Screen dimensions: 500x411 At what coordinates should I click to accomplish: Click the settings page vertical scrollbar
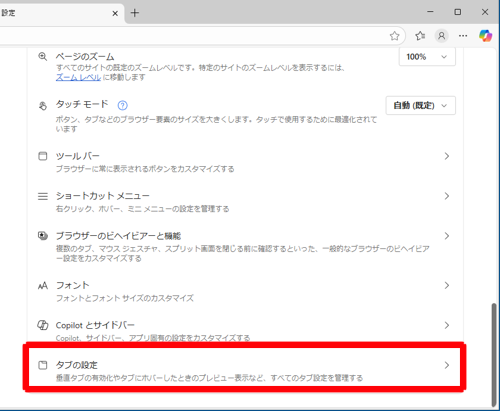(x=494, y=355)
